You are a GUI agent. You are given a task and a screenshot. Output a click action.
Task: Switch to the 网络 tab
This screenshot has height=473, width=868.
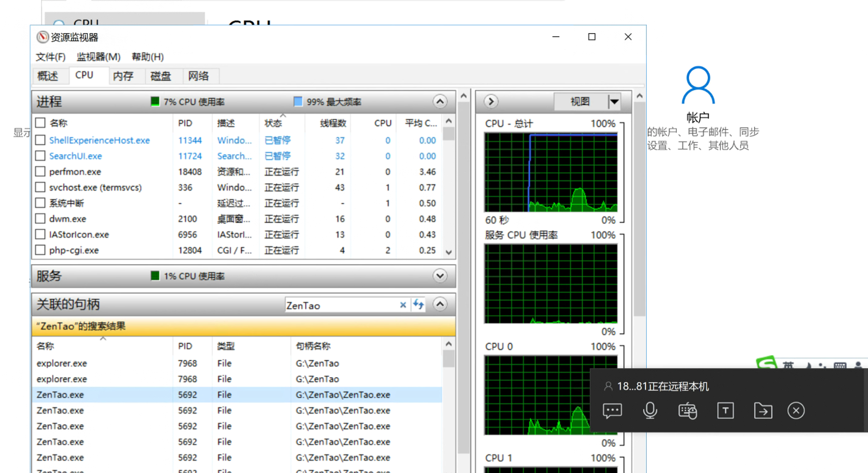point(199,76)
